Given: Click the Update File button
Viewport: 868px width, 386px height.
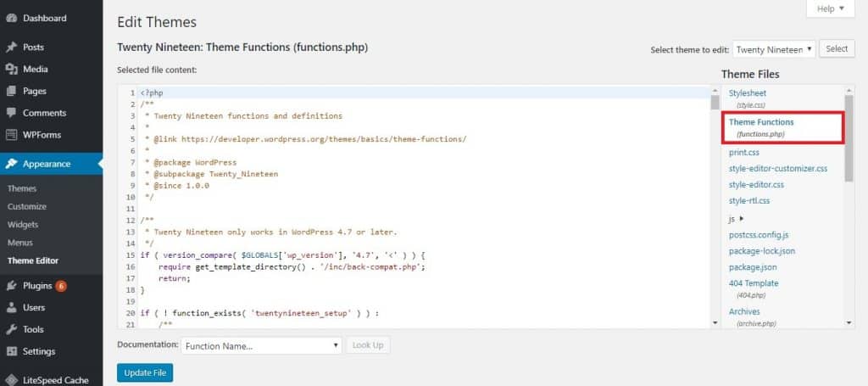Looking at the screenshot, I should (145, 373).
